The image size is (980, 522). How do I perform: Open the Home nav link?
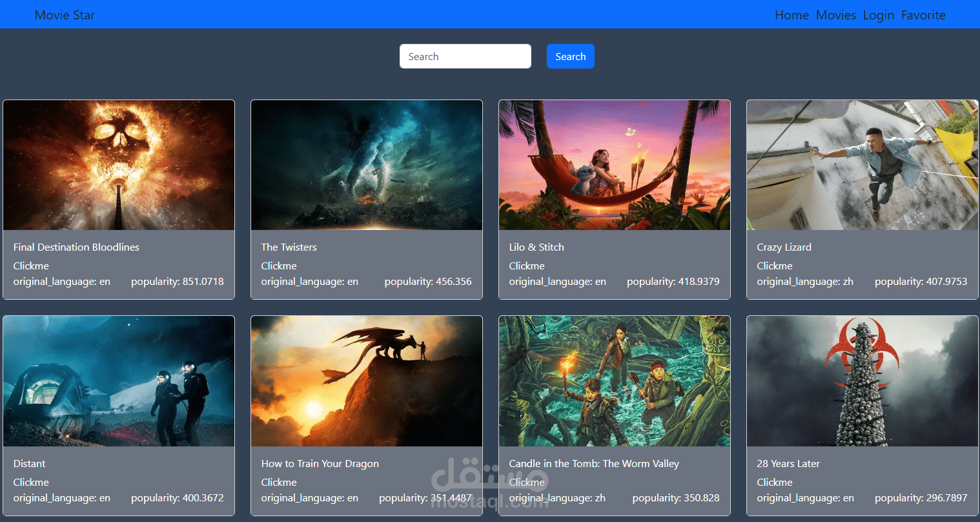tap(791, 15)
